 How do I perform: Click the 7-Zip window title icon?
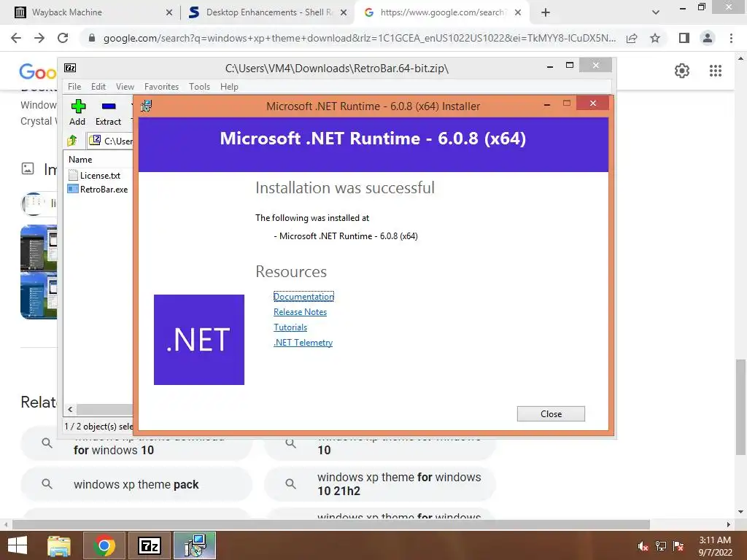click(x=70, y=68)
